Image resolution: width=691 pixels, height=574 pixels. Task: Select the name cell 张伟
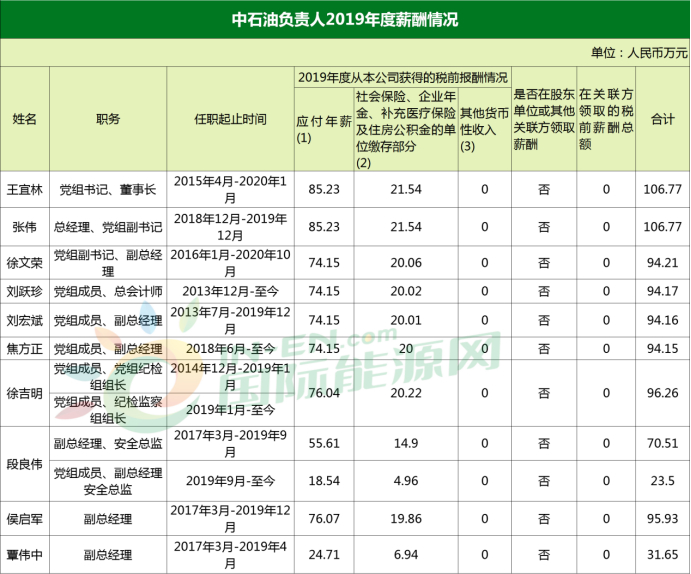[x=25, y=227]
